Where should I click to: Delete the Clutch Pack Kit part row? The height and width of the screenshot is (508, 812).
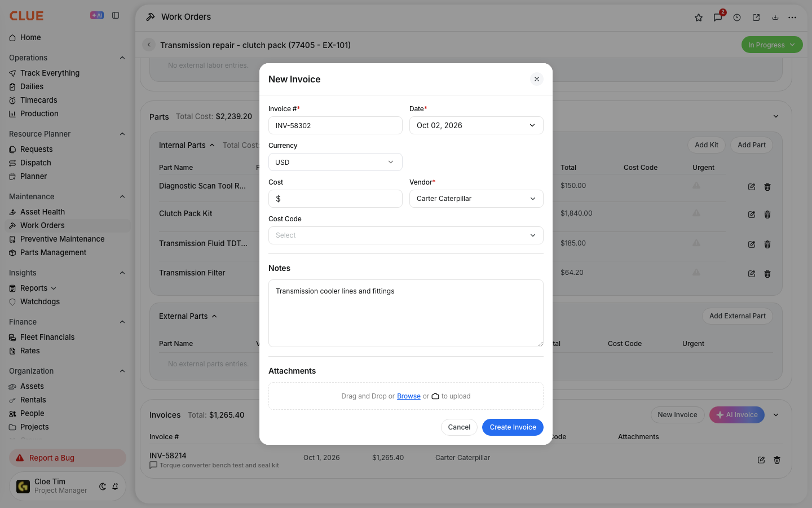point(767,214)
